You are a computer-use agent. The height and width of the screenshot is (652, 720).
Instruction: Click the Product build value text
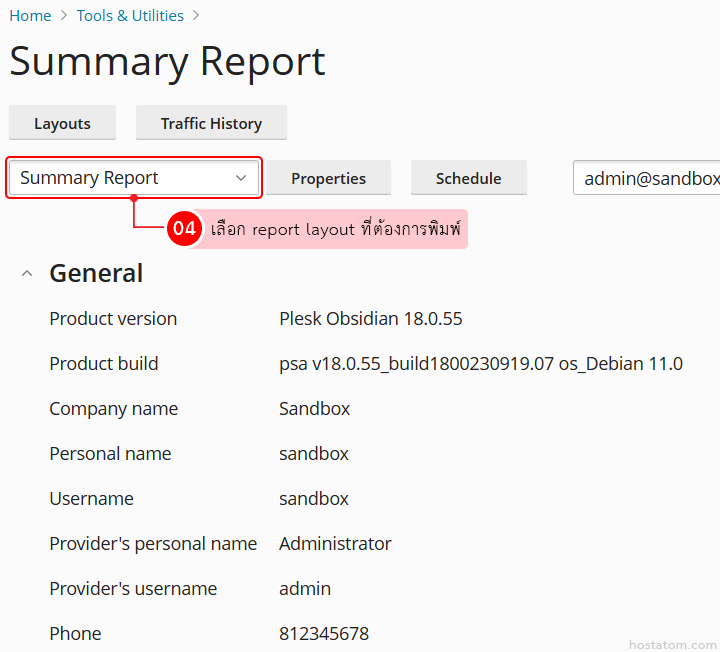click(480, 364)
